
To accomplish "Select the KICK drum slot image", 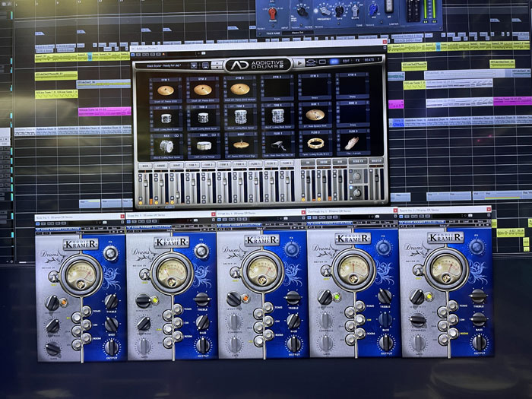I will coord(166,147).
